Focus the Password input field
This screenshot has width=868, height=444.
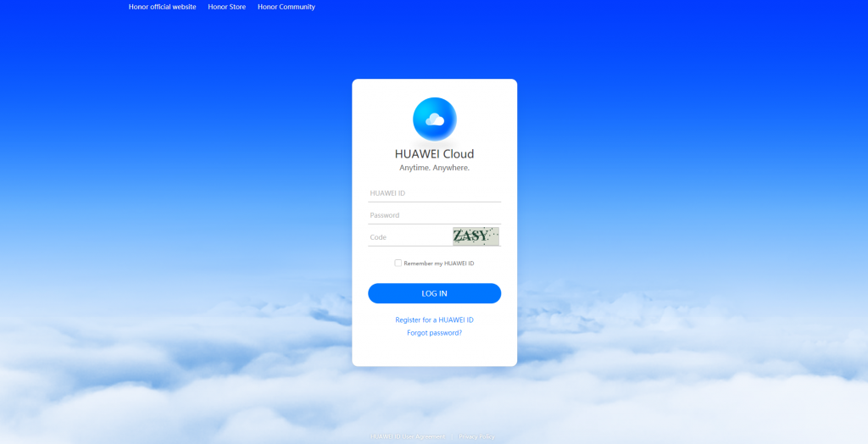click(435, 215)
